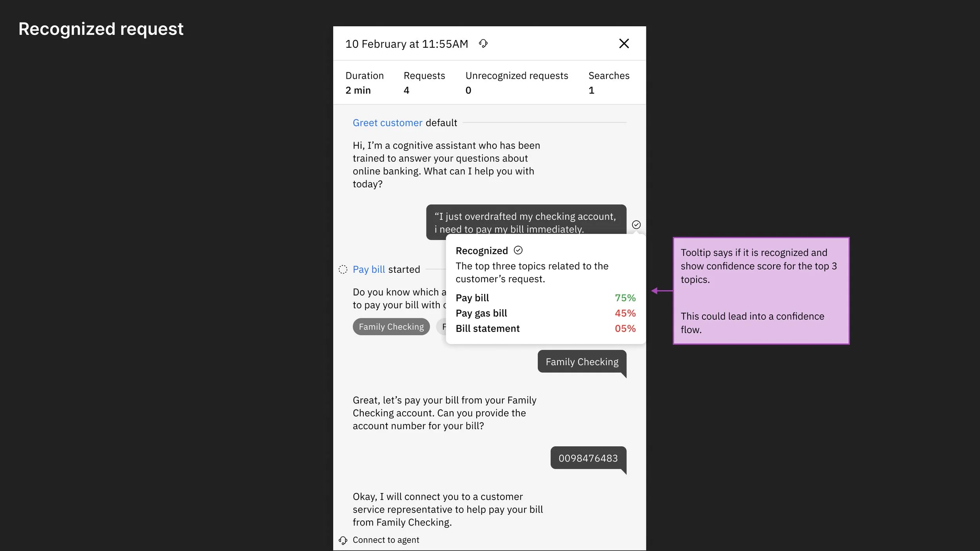Click the checkmark icon next to Recognized
Screen dimensions: 980x551
click(x=518, y=250)
